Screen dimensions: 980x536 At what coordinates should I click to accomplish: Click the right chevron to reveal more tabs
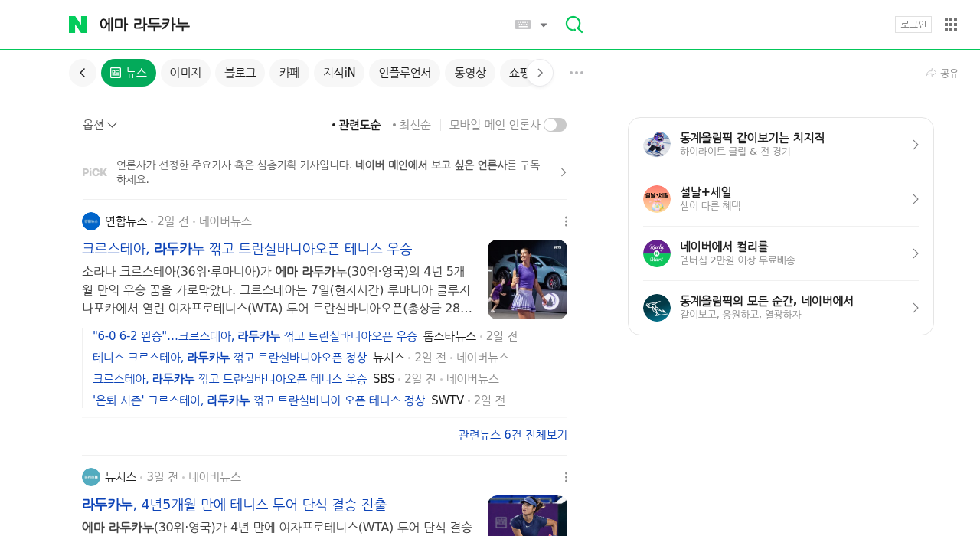540,72
